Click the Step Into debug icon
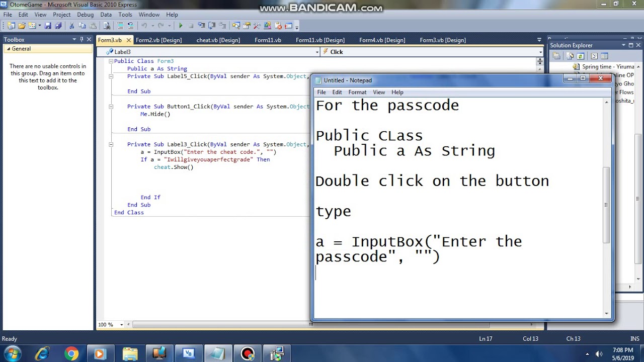The height and width of the screenshot is (362, 644). point(201,26)
